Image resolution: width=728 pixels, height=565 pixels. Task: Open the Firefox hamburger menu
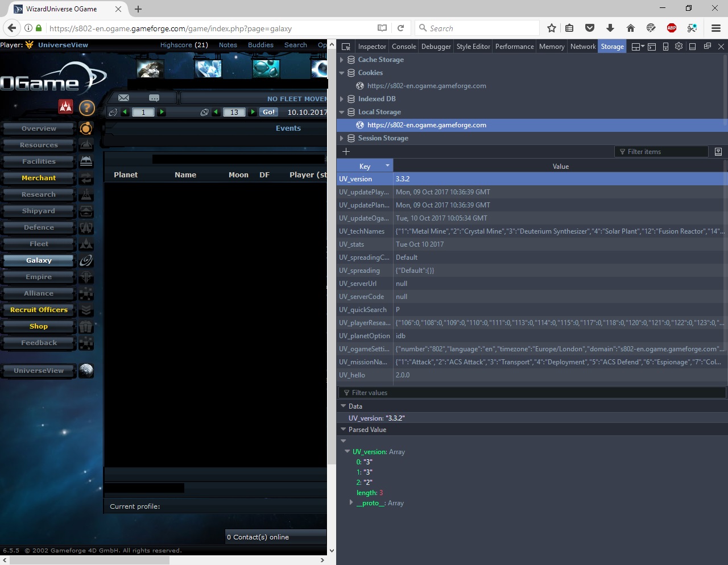716,28
